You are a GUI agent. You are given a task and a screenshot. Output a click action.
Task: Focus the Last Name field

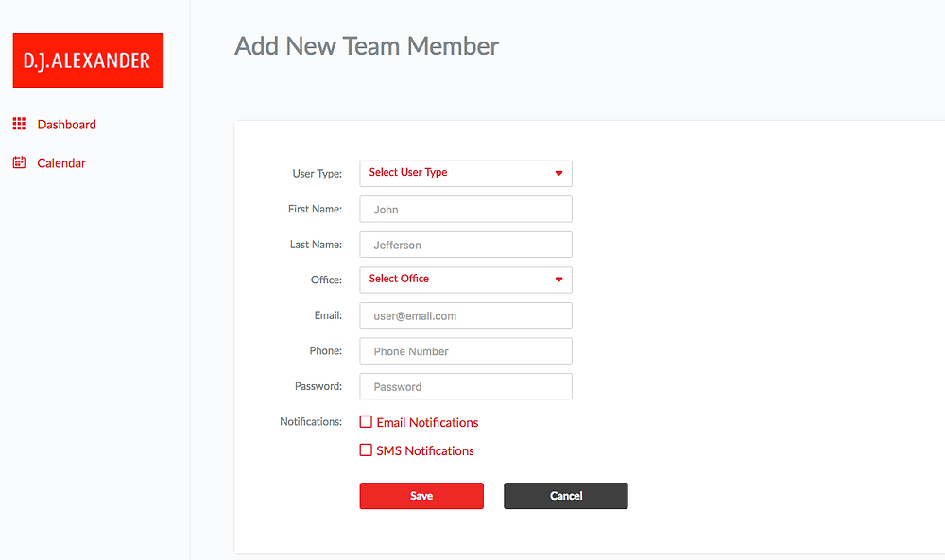click(466, 245)
